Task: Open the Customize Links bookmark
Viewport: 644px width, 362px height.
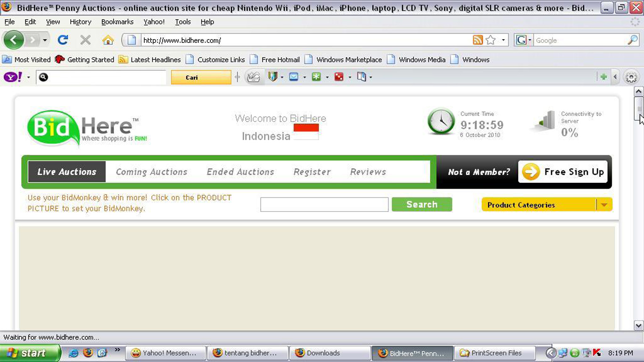Action: [x=215, y=59]
